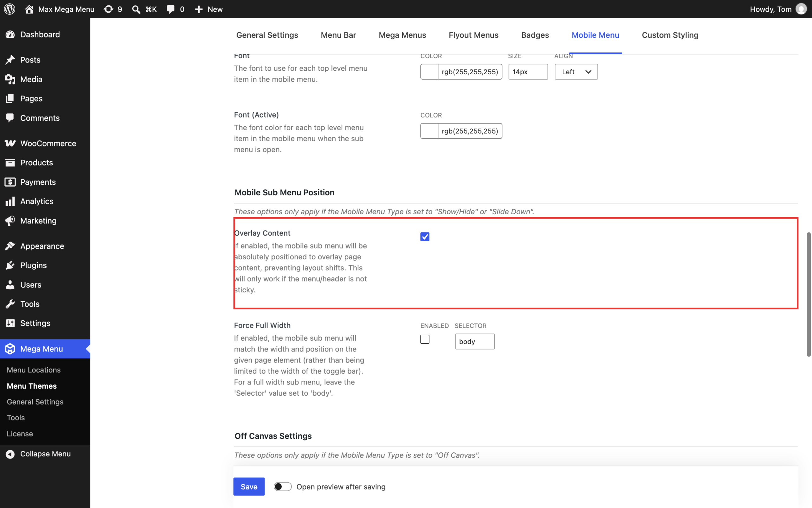Click the Posts pin icon
The width and height of the screenshot is (812, 508).
pos(10,60)
